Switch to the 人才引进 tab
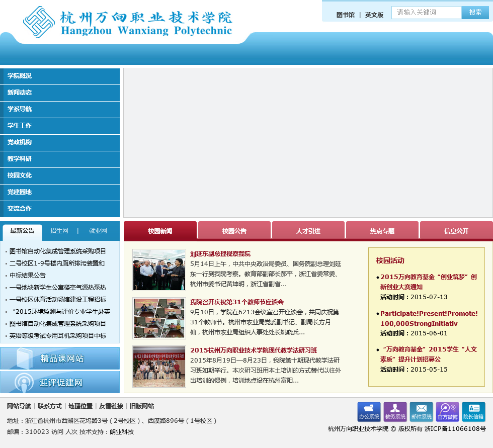 (308, 231)
